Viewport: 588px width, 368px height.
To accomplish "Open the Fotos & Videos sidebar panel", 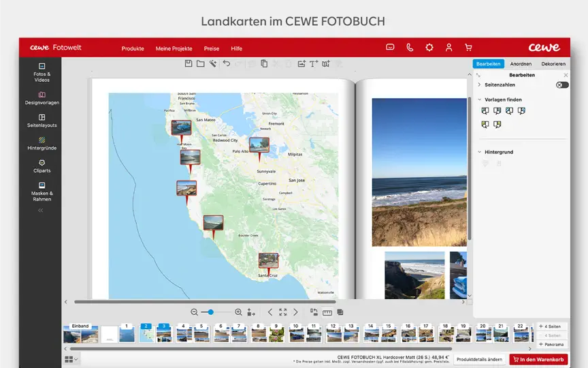I will pyautogui.click(x=42, y=72).
